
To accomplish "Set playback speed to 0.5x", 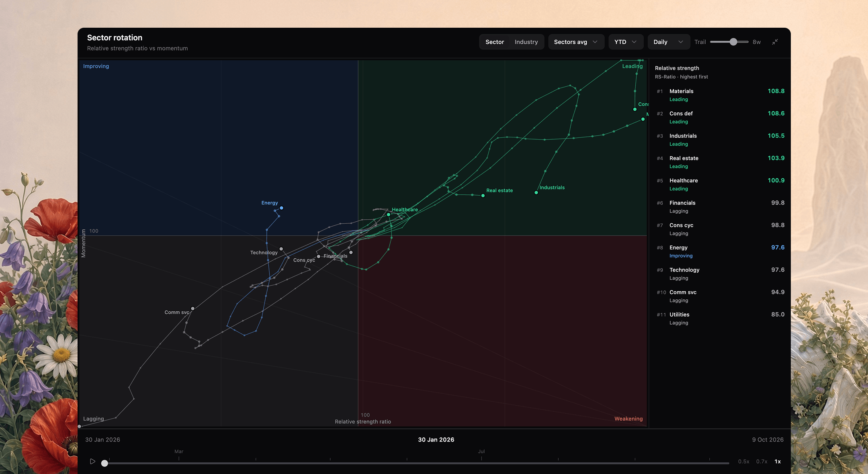I will tap(743, 462).
